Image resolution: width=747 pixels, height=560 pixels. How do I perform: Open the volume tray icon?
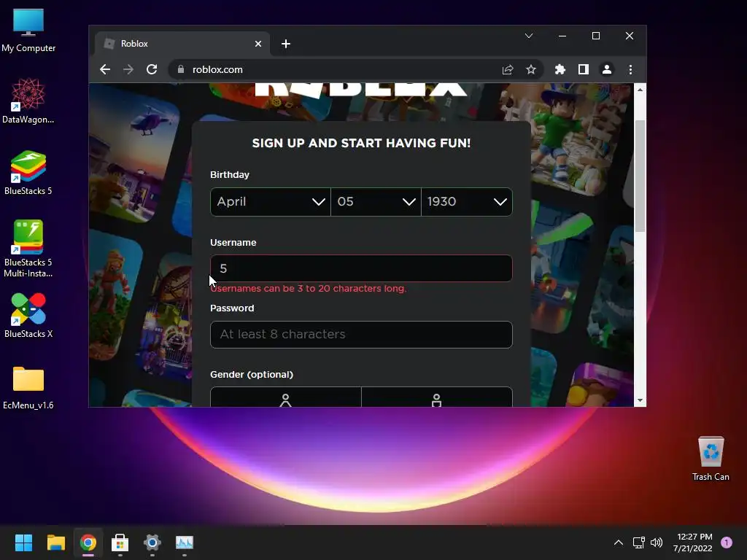[x=657, y=542]
